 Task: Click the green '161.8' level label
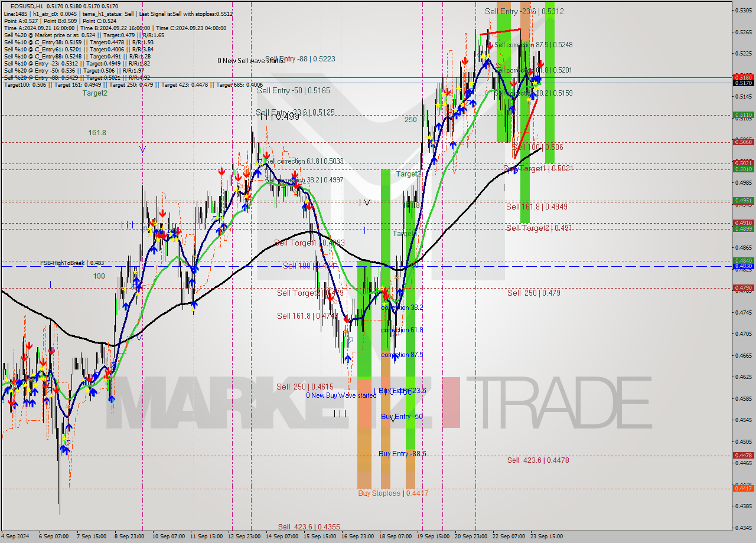(x=97, y=133)
